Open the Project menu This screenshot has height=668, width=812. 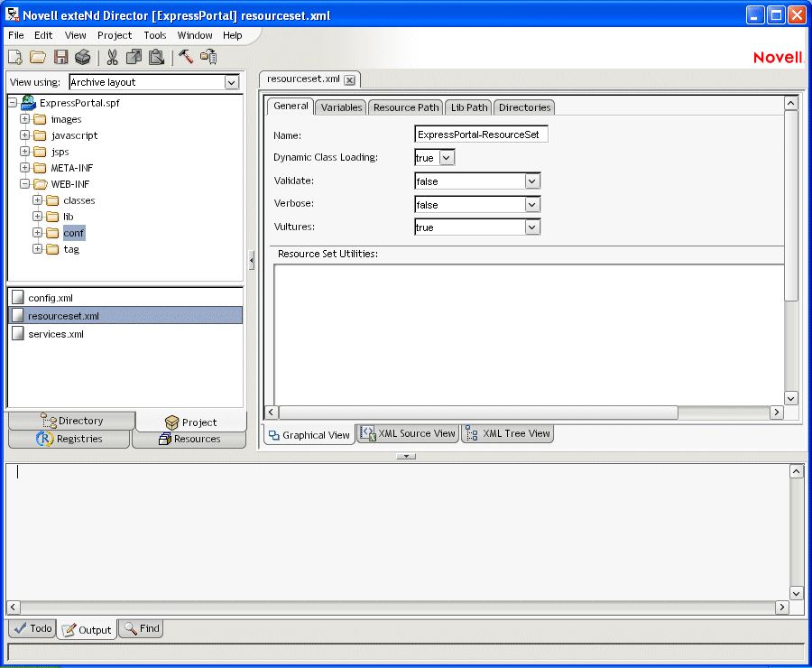pyautogui.click(x=115, y=35)
